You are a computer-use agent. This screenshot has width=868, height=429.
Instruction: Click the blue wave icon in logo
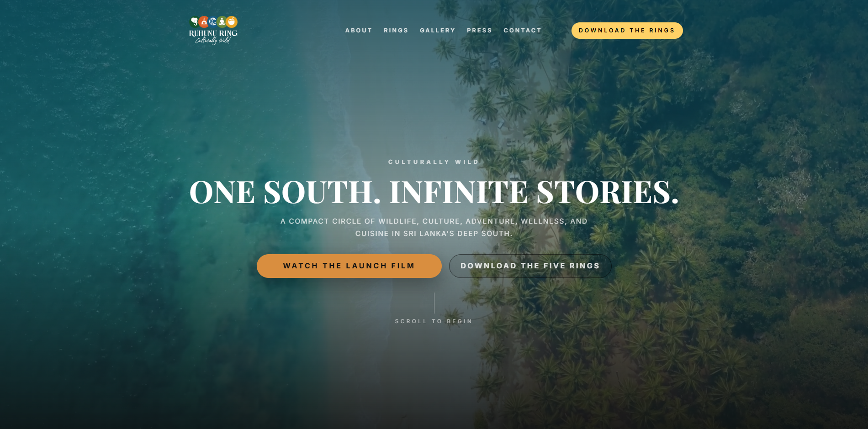point(213,21)
